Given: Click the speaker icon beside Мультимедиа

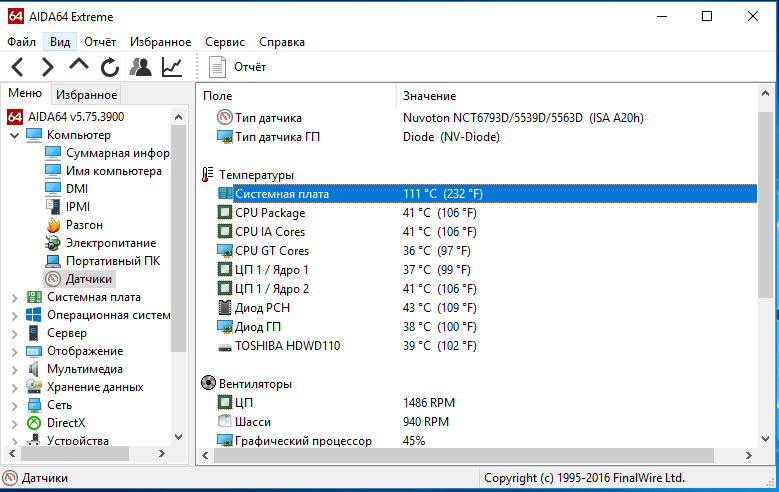Looking at the screenshot, I should pyautogui.click(x=33, y=369).
